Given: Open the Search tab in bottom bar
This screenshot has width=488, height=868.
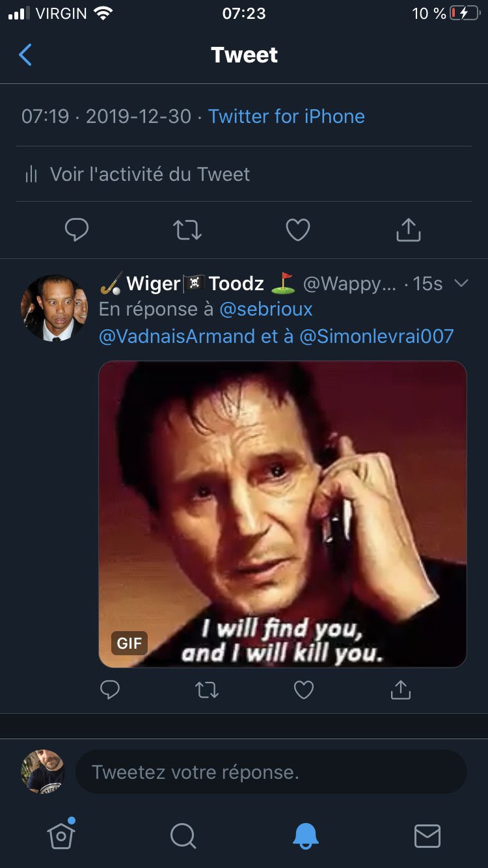Looking at the screenshot, I should tap(183, 835).
